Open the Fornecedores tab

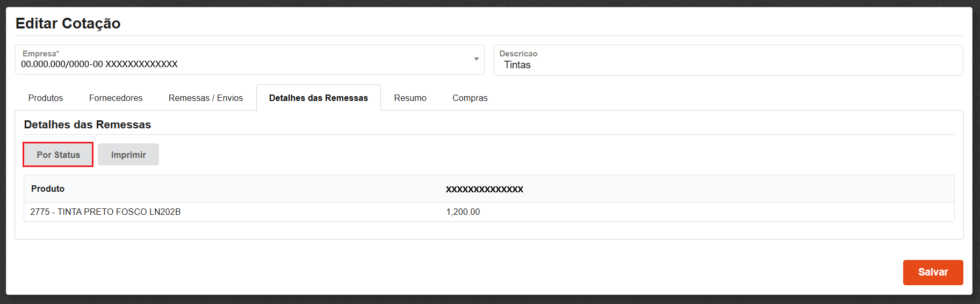click(x=116, y=98)
